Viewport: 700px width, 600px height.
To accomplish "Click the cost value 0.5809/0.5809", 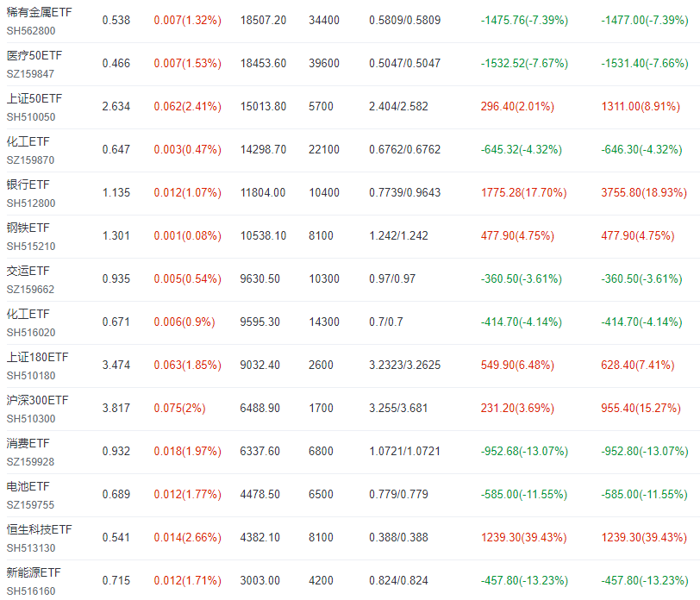I will click(404, 20).
